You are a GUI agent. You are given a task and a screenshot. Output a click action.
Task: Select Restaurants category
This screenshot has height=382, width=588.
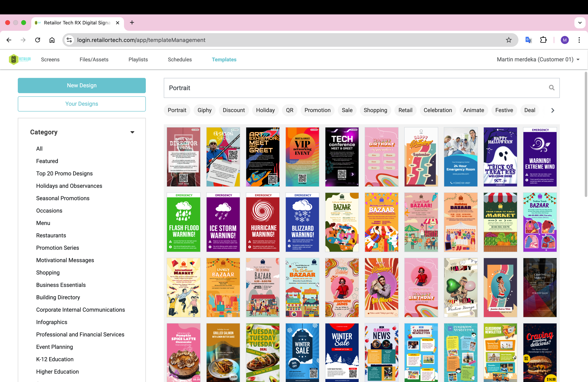pyautogui.click(x=51, y=235)
